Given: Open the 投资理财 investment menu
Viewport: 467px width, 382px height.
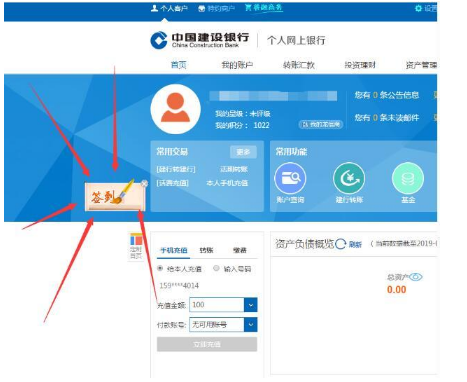Looking at the screenshot, I should [x=360, y=65].
